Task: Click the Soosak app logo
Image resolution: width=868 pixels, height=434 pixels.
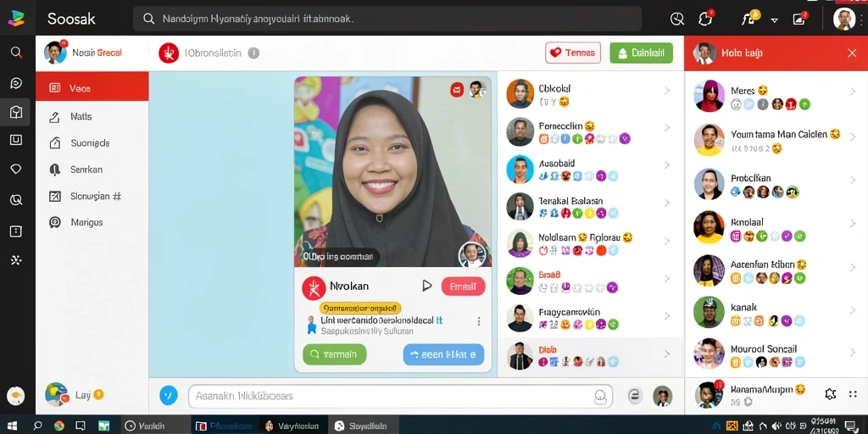Action: (x=16, y=19)
